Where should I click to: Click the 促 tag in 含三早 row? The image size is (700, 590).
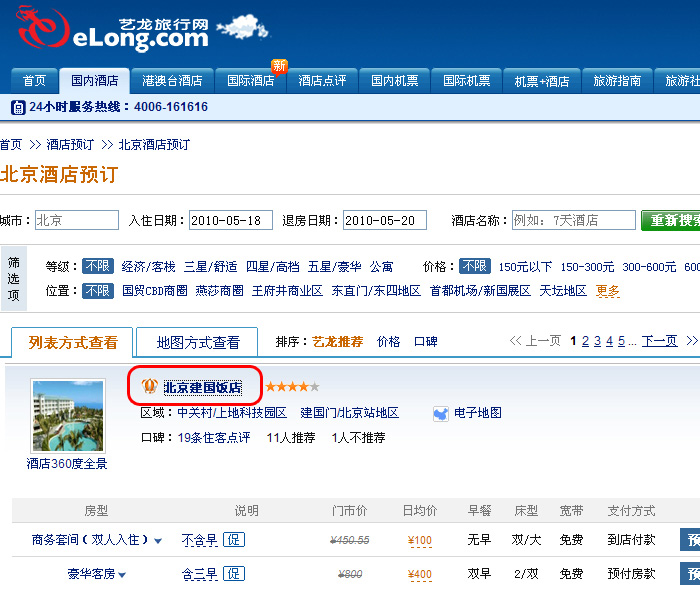click(x=234, y=573)
